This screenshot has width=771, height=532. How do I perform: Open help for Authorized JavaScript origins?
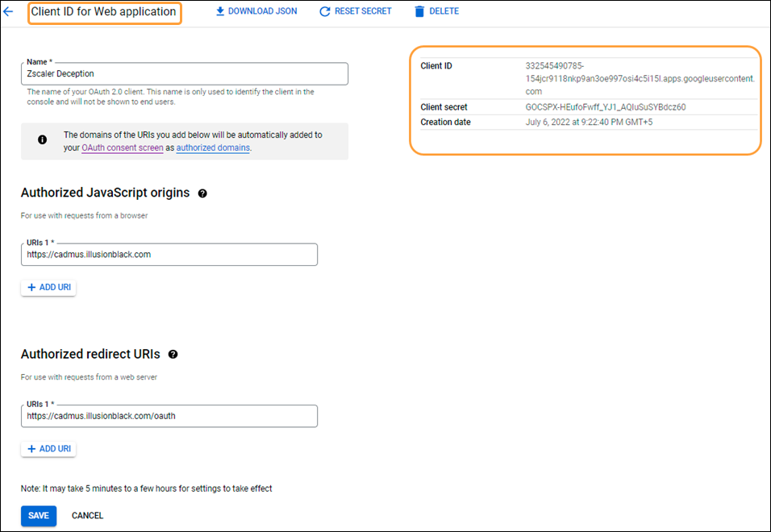[x=202, y=193]
